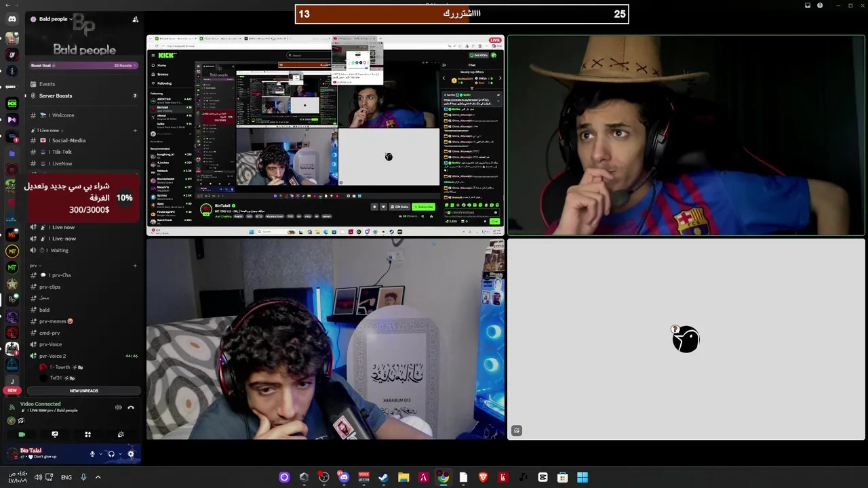Image resolution: width=868 pixels, height=488 pixels.
Task: Open the green MT server icon
Action: [x=12, y=268]
